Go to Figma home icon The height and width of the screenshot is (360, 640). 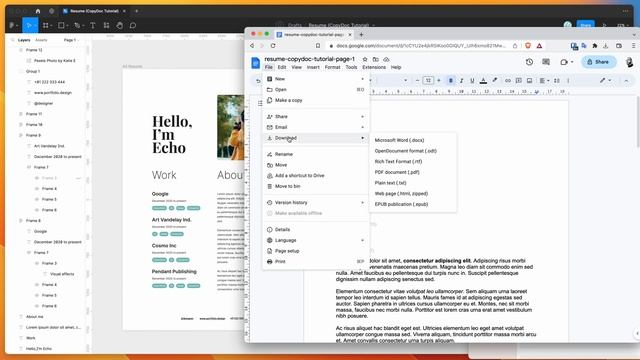[x=38, y=11]
